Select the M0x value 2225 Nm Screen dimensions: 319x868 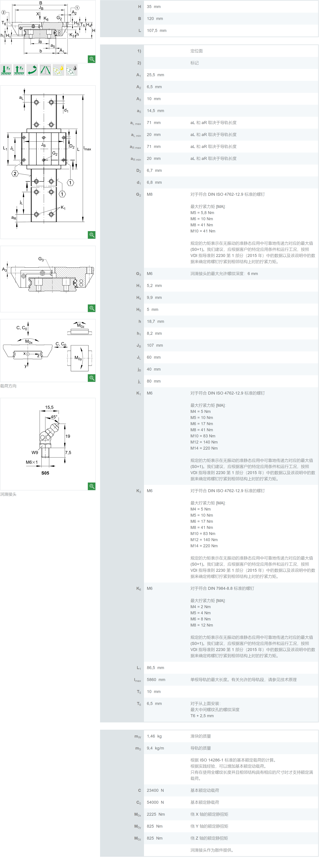pyautogui.click(x=156, y=814)
